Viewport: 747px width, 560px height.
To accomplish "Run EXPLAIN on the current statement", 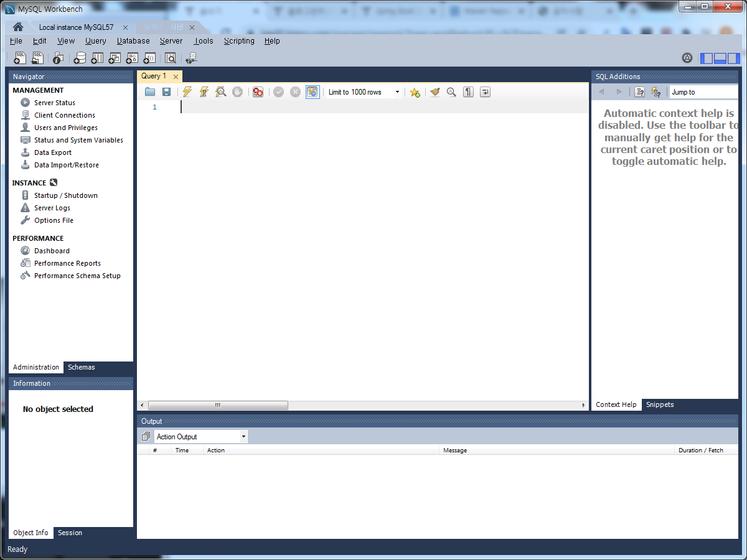I will click(220, 92).
